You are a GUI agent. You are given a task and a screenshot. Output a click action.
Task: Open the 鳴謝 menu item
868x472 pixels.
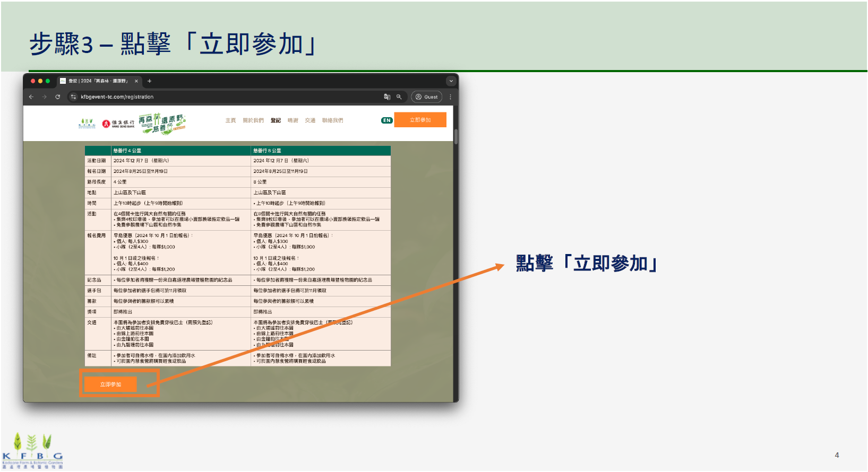point(293,120)
